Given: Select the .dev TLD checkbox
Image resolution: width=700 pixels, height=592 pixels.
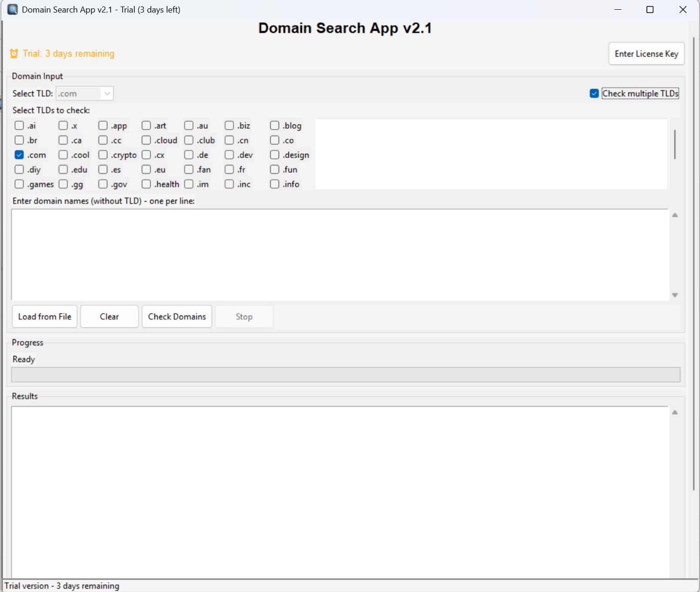Looking at the screenshot, I should (229, 155).
